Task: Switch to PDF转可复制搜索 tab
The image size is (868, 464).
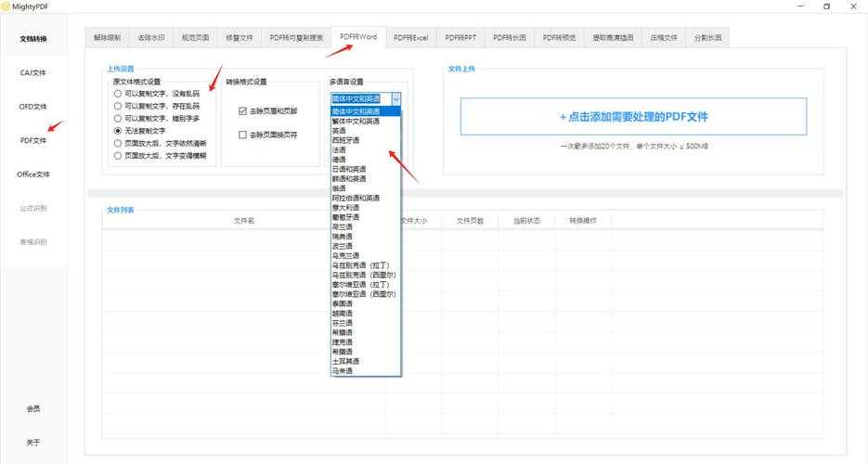Action: click(296, 38)
